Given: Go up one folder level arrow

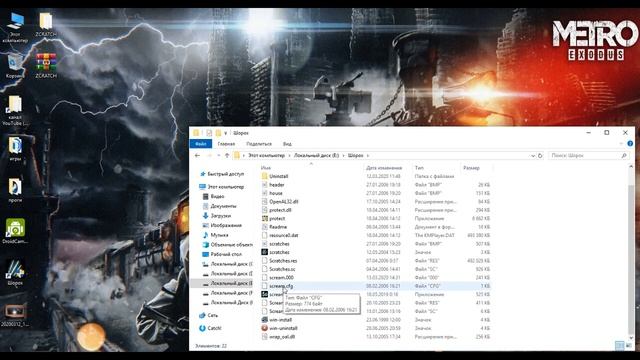Looking at the screenshot, I should [227, 156].
